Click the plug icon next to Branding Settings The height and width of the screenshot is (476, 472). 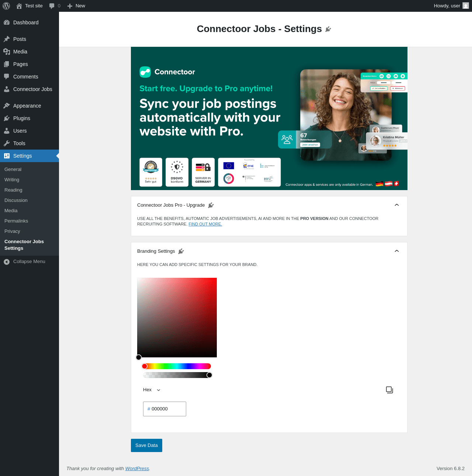pos(181,251)
